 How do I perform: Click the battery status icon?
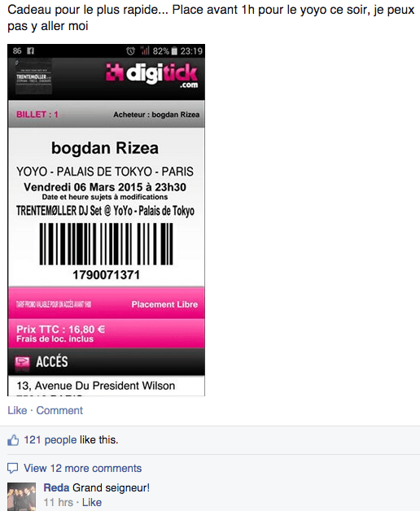point(174,50)
